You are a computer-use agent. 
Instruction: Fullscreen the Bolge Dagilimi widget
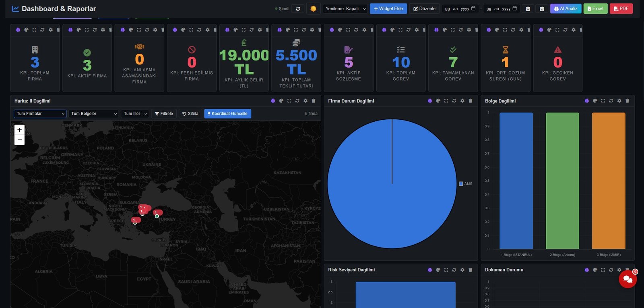pyautogui.click(x=603, y=101)
